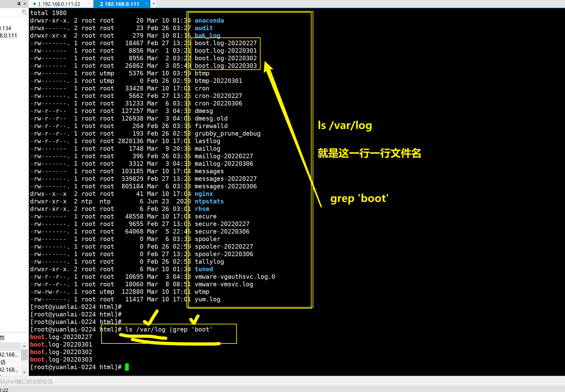This screenshot has width=565, height=392.
Task: Click the session search magnifier icon
Action: click(25, 12)
